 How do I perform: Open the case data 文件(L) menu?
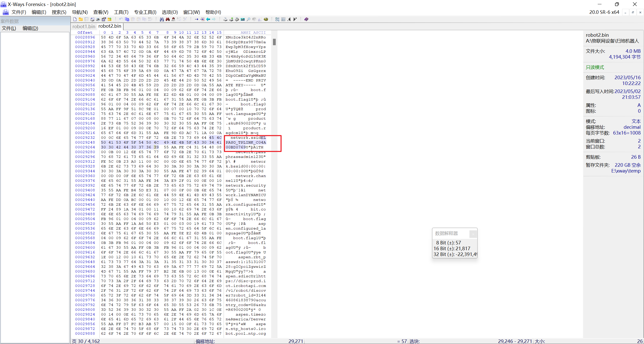(x=9, y=28)
